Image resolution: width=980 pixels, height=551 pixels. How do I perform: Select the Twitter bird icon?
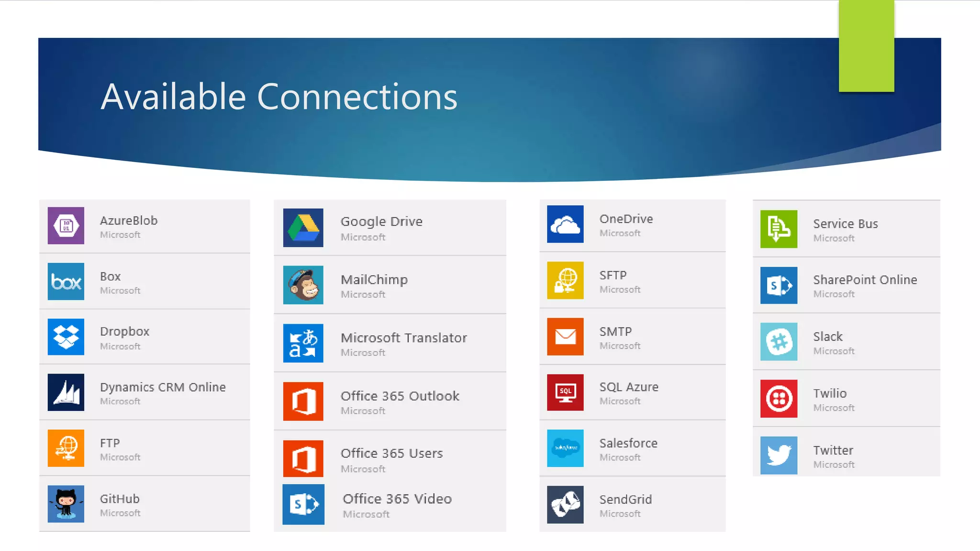coord(779,455)
